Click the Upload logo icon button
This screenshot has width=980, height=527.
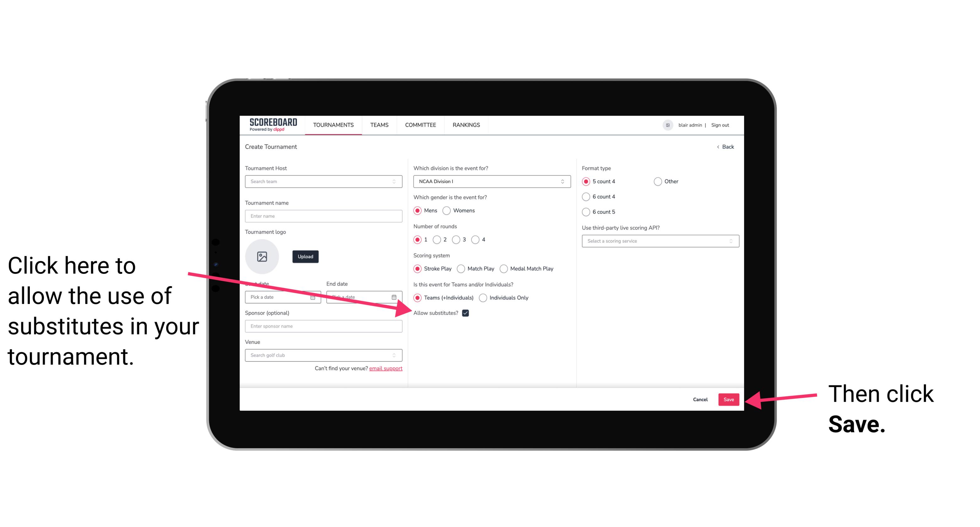262,256
